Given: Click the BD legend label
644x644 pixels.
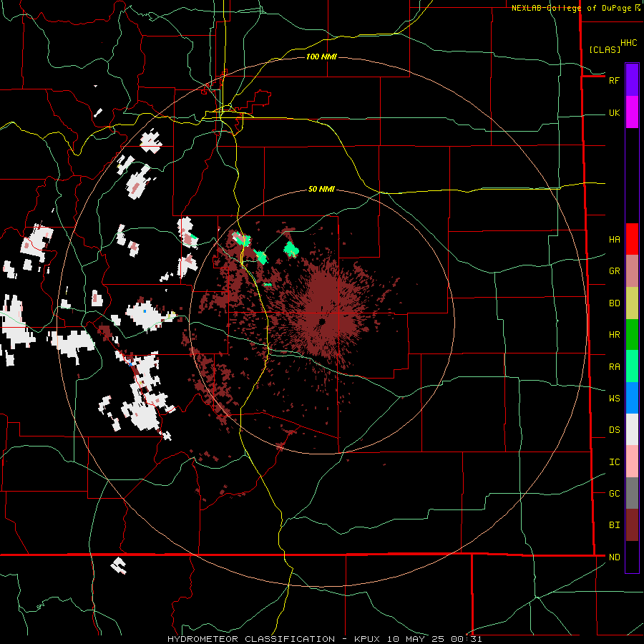Looking at the screenshot, I should pyautogui.click(x=614, y=303).
